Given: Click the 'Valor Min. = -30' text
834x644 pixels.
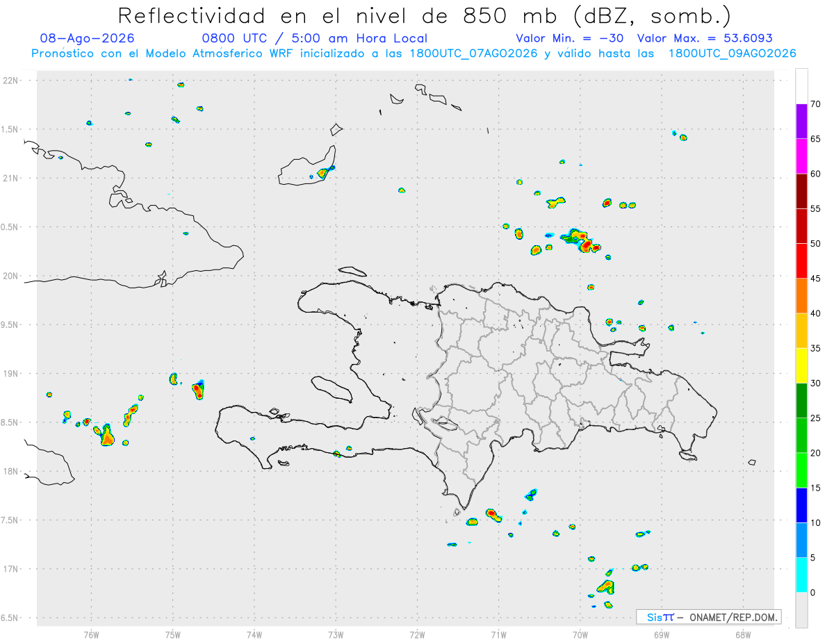Looking at the screenshot, I should click(571, 38).
